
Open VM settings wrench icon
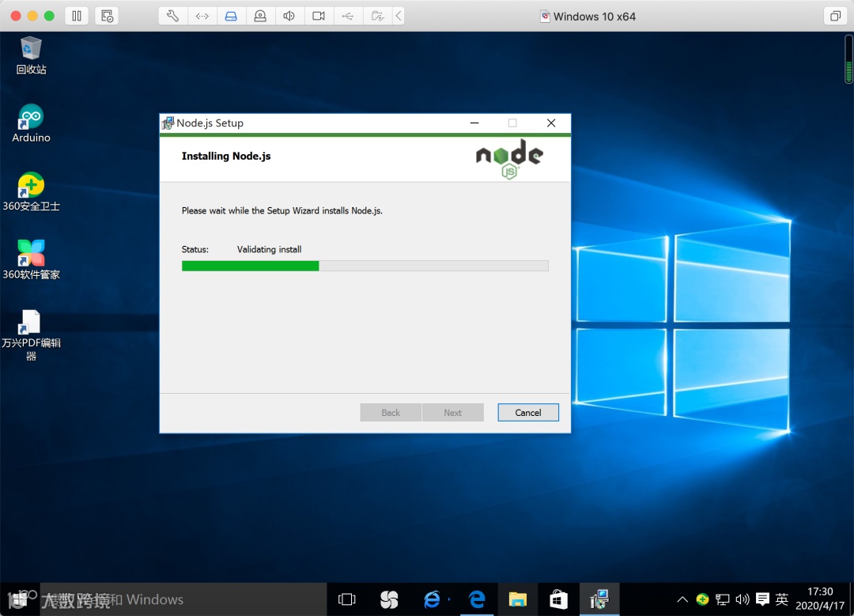click(172, 16)
